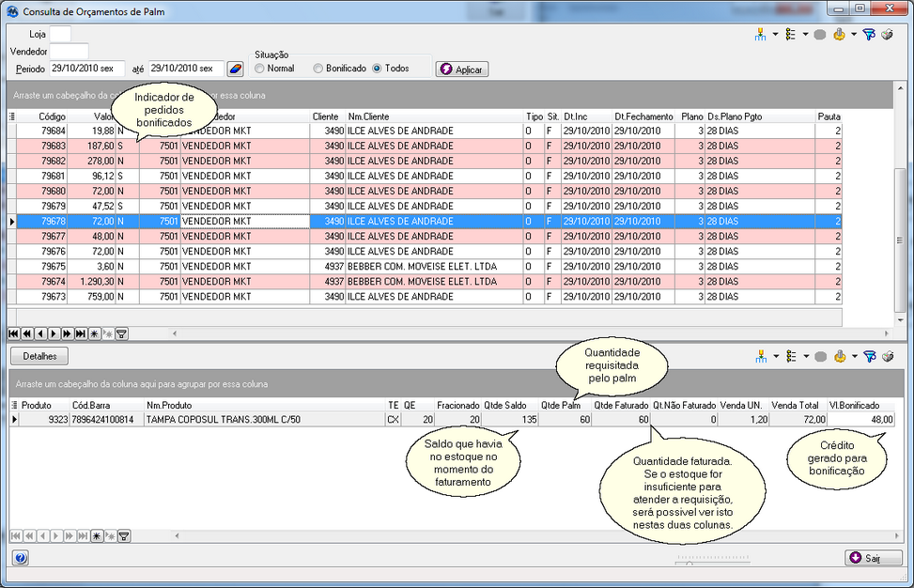Select the Bonificado situation radio button

coord(318,69)
